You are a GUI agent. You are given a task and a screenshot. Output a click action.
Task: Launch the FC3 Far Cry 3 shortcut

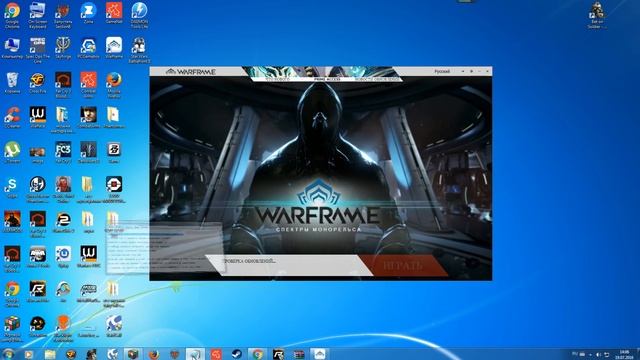63,153
